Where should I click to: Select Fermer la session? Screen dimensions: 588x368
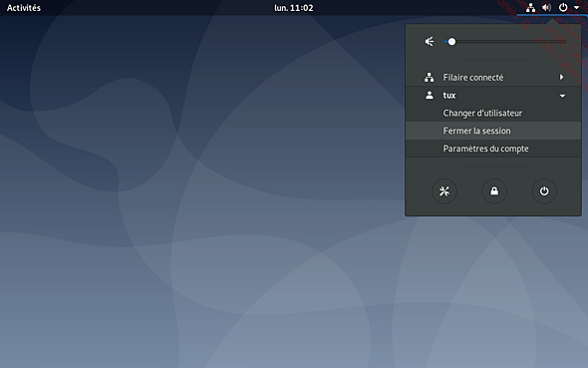click(493, 131)
